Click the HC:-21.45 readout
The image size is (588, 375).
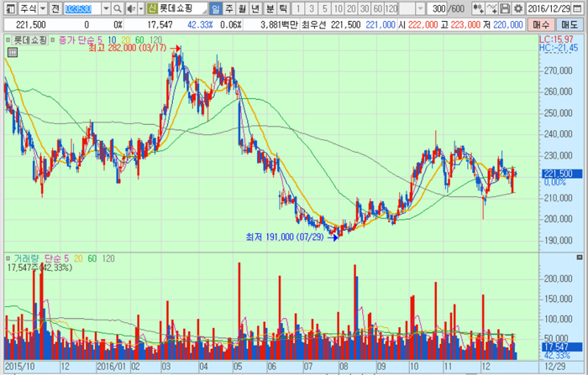(x=559, y=48)
